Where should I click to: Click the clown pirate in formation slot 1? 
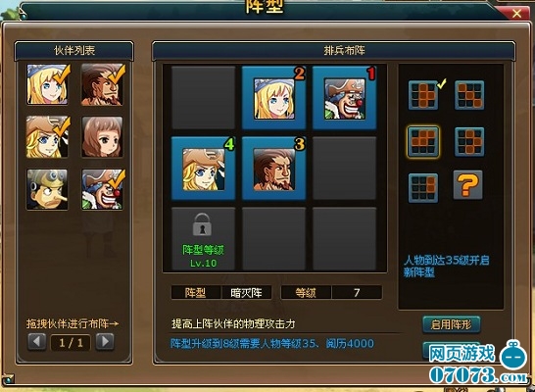pyautogui.click(x=345, y=98)
